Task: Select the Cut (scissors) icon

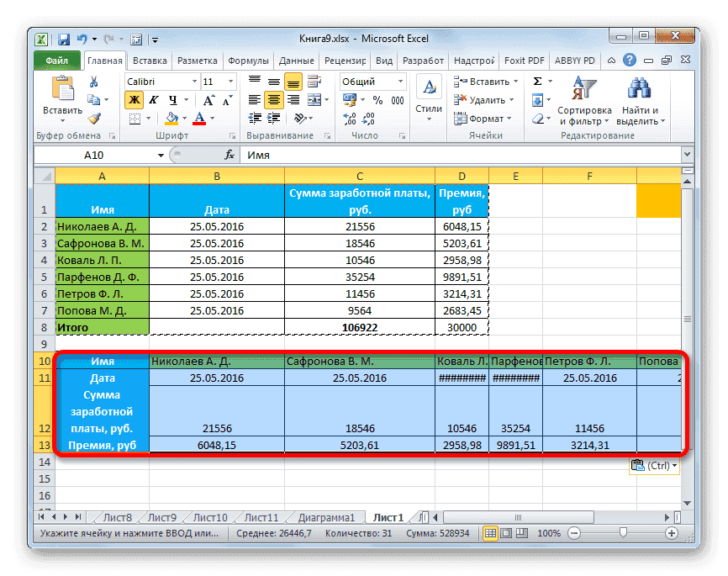Action: click(94, 82)
